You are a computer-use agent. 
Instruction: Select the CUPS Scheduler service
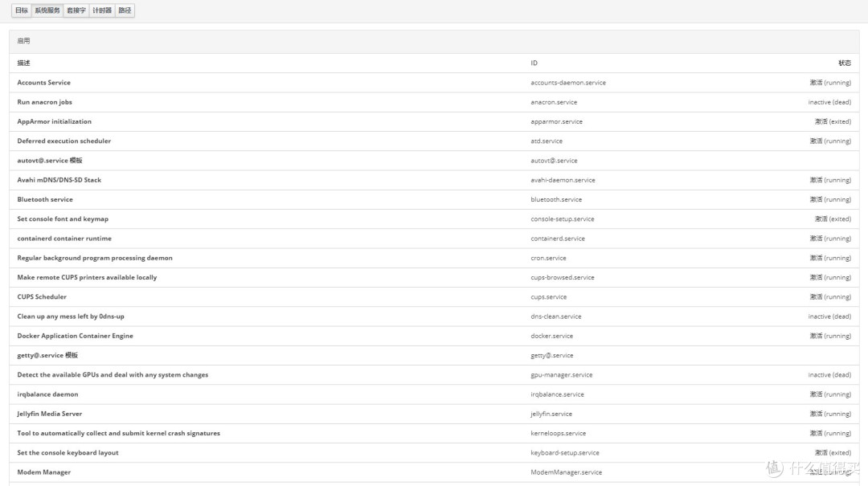coord(42,297)
